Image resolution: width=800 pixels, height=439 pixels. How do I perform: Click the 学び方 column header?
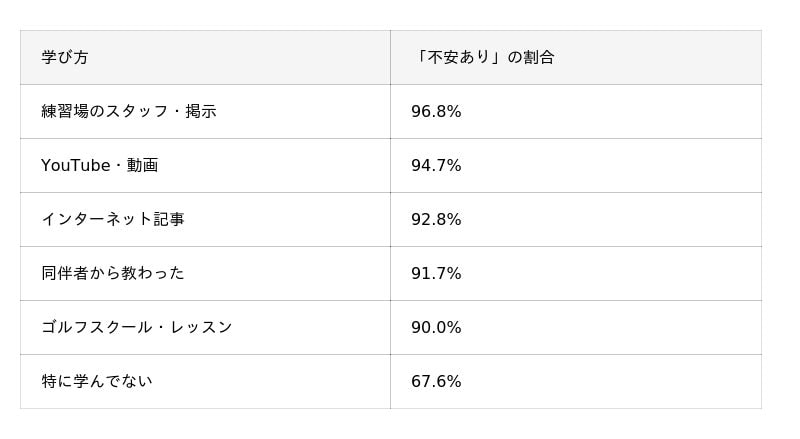65,58
